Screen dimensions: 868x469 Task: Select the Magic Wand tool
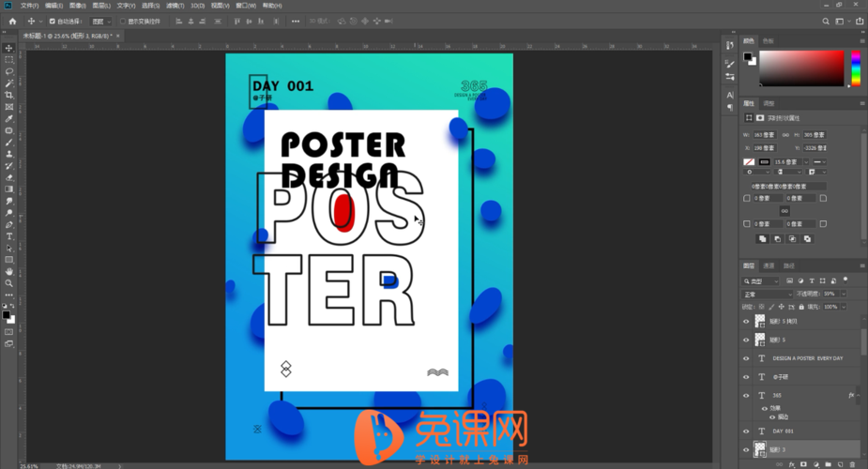(8, 83)
